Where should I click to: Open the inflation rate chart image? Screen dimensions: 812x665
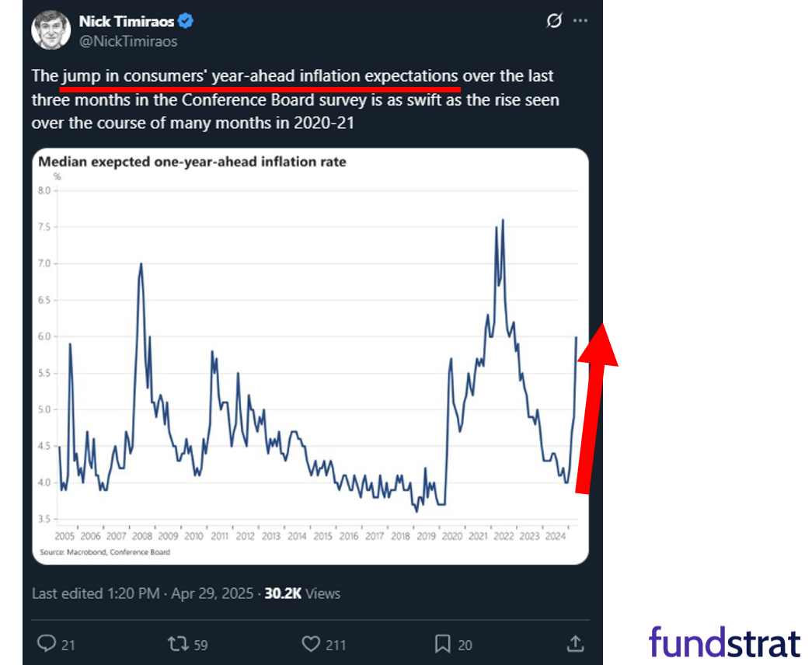(x=310, y=357)
